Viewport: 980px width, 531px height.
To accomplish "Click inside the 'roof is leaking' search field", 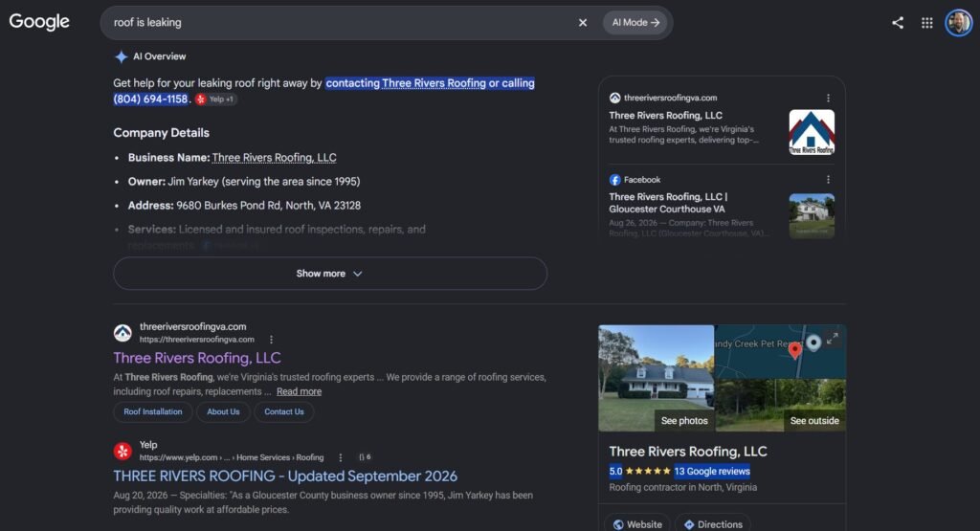I will click(338, 23).
